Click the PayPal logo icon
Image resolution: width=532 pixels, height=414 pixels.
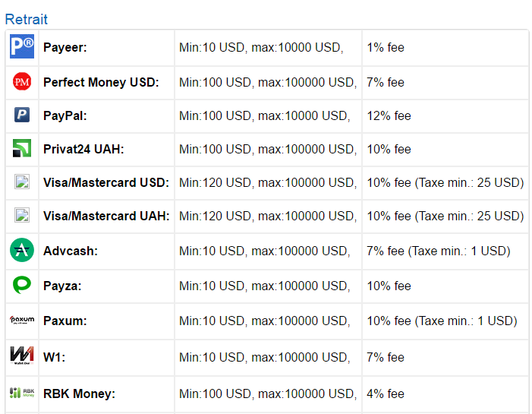tap(22, 115)
